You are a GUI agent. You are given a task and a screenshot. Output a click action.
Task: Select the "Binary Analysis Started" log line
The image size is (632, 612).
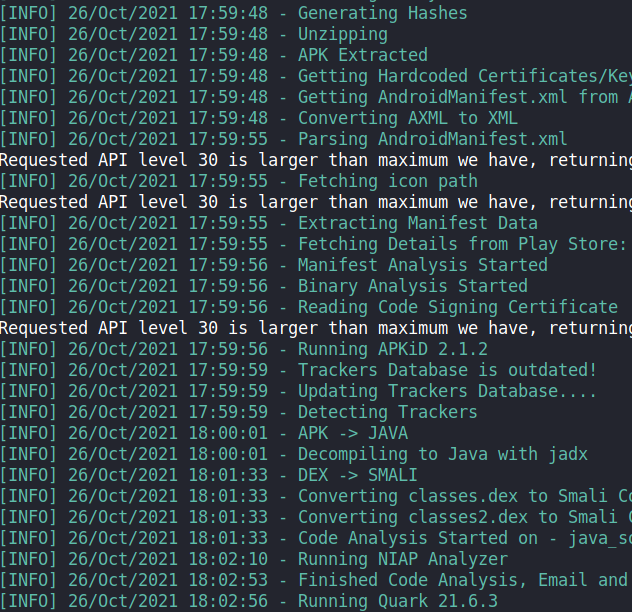point(412,286)
